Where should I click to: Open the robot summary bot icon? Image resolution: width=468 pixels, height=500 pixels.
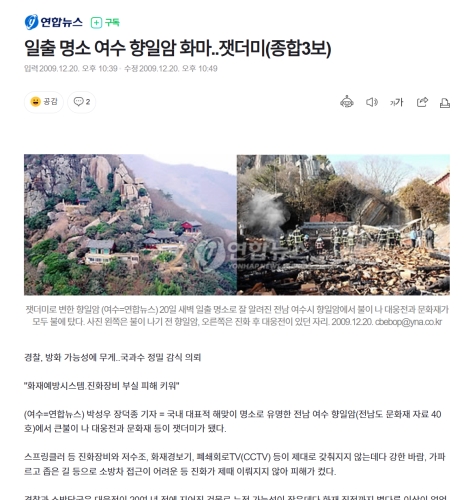pyautogui.click(x=347, y=102)
